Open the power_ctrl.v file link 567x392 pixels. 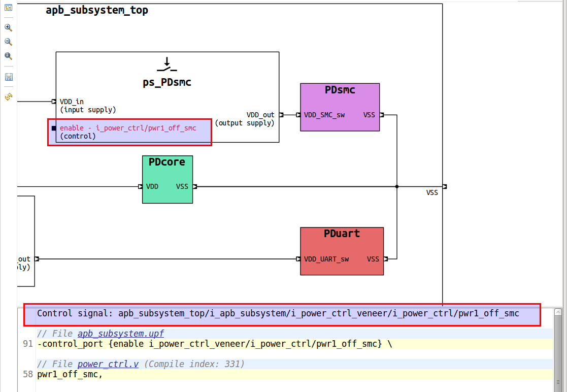point(108,364)
